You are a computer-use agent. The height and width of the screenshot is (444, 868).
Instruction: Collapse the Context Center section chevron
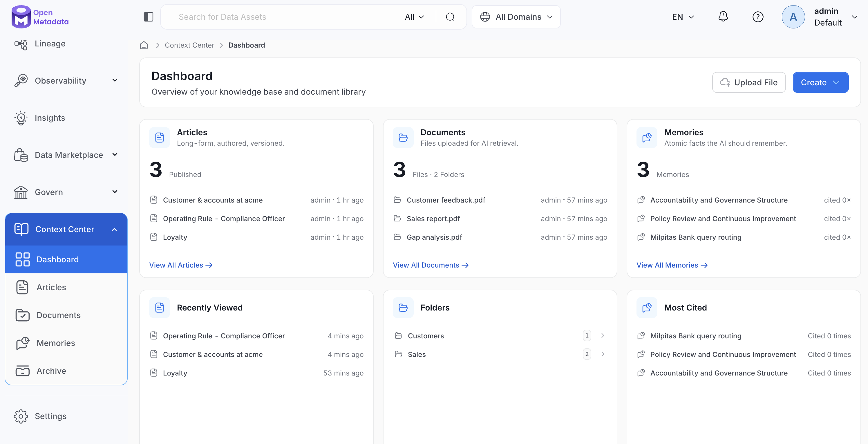click(x=114, y=230)
